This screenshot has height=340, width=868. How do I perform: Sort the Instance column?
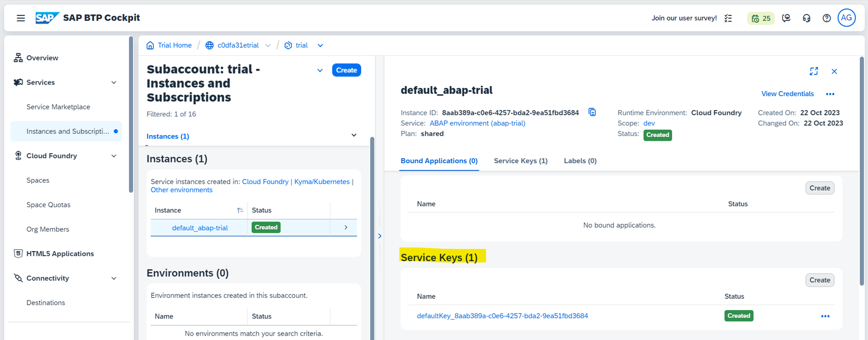point(240,210)
